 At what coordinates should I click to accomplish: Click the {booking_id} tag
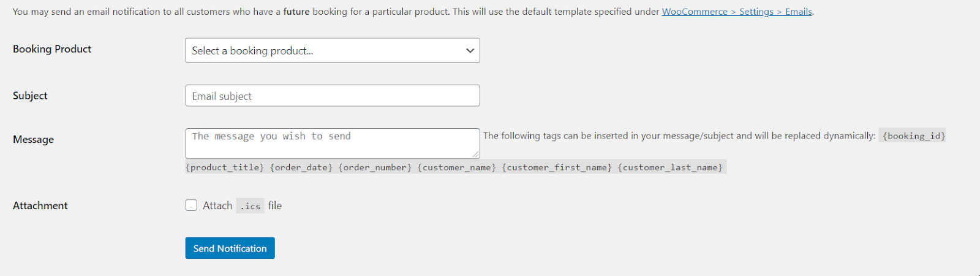(x=913, y=136)
